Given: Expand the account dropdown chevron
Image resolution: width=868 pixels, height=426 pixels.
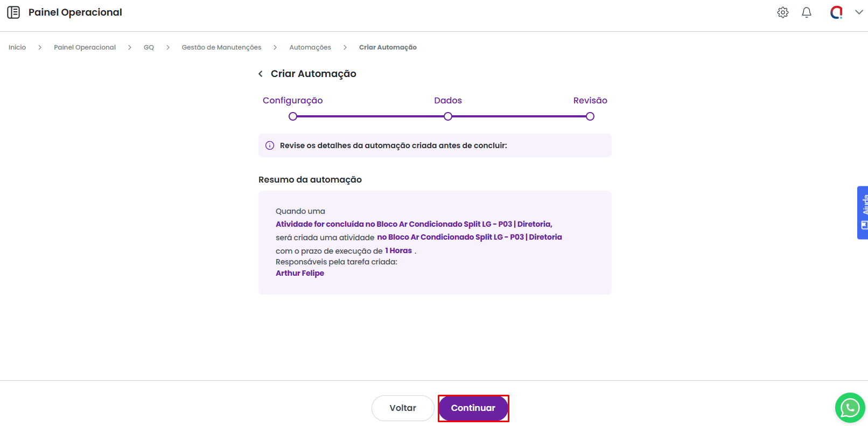Looking at the screenshot, I should (859, 12).
